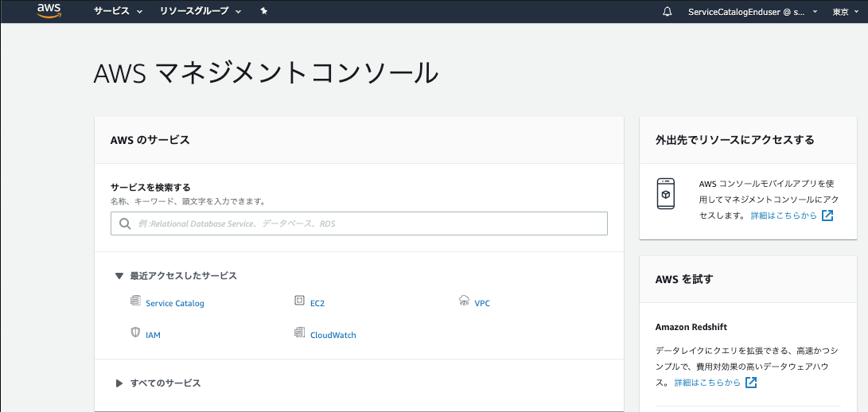Collapse 最近アクセスしたサービス section
This screenshot has width=868, height=412.
[176, 276]
